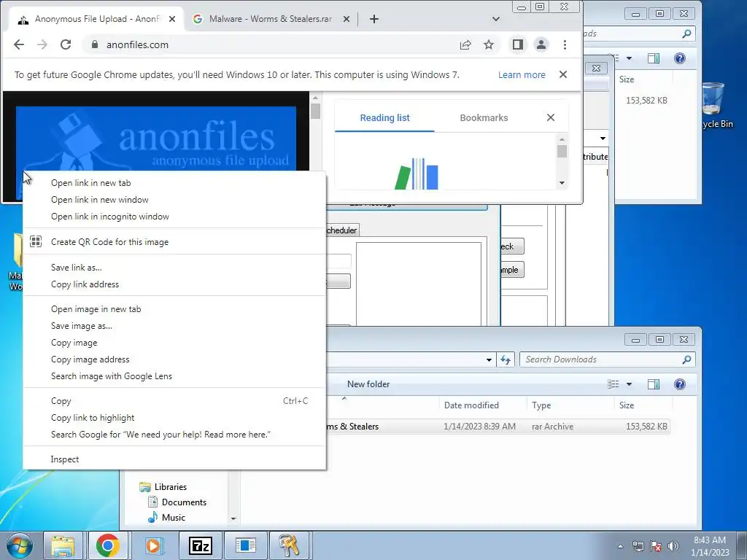Choose Open link in new tab

tap(174, 183)
